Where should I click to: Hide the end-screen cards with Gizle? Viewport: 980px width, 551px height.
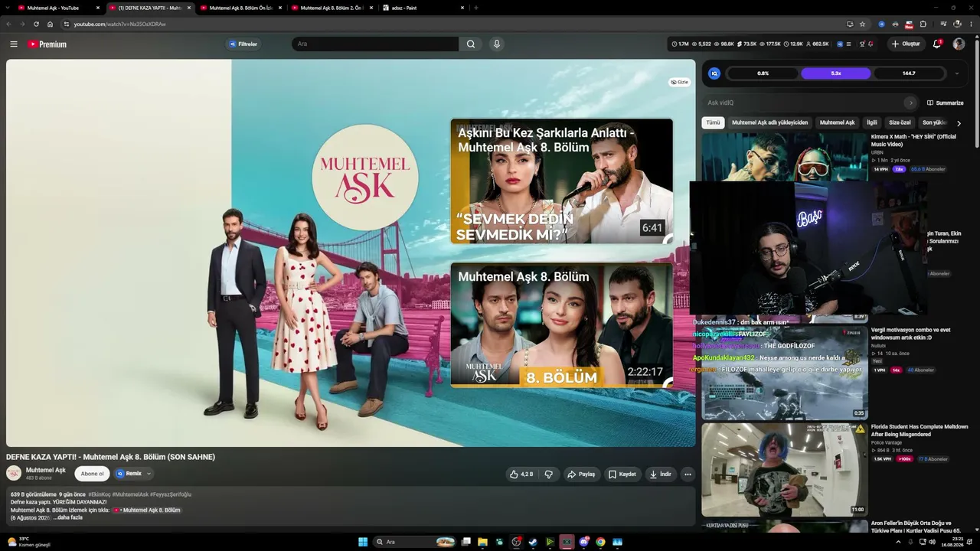point(680,82)
